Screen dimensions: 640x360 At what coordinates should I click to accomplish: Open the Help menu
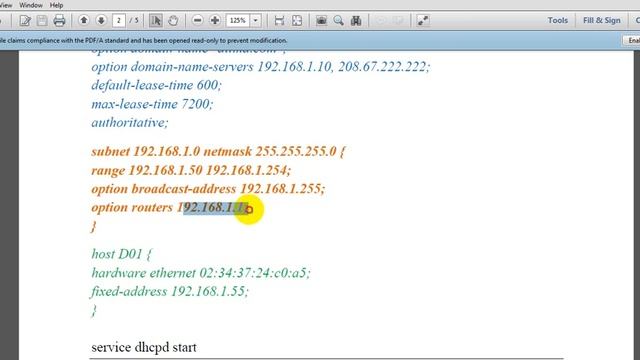[x=56, y=5]
